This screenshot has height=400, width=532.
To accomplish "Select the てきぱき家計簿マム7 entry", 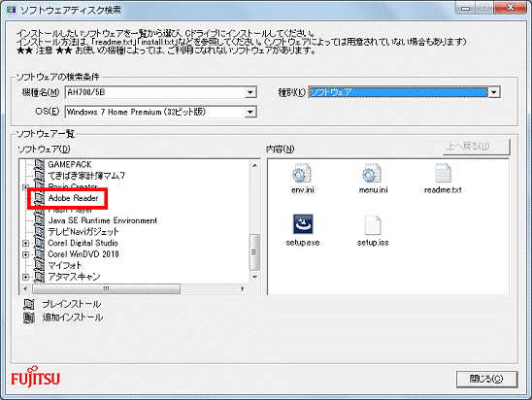I will click(86, 176).
